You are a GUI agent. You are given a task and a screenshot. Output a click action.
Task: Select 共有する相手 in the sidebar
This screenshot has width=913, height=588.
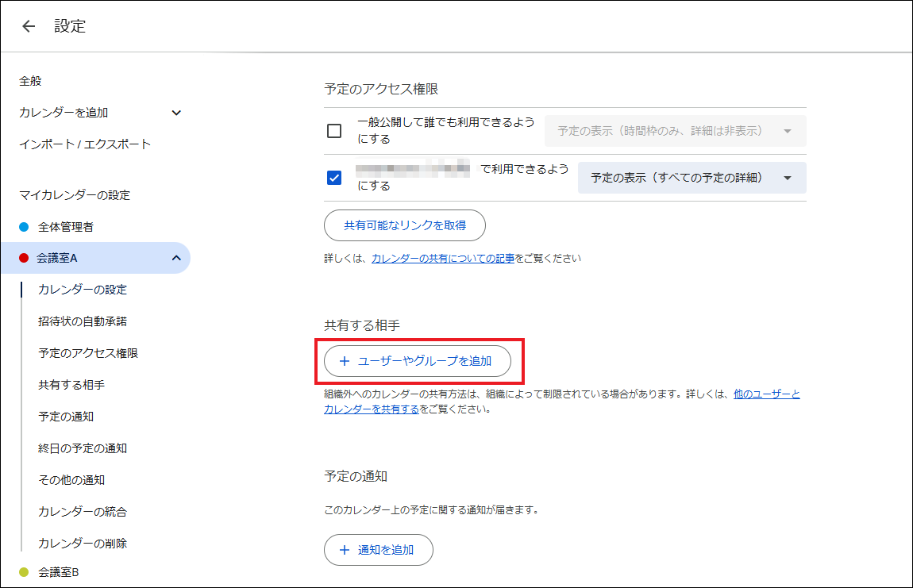click(71, 385)
